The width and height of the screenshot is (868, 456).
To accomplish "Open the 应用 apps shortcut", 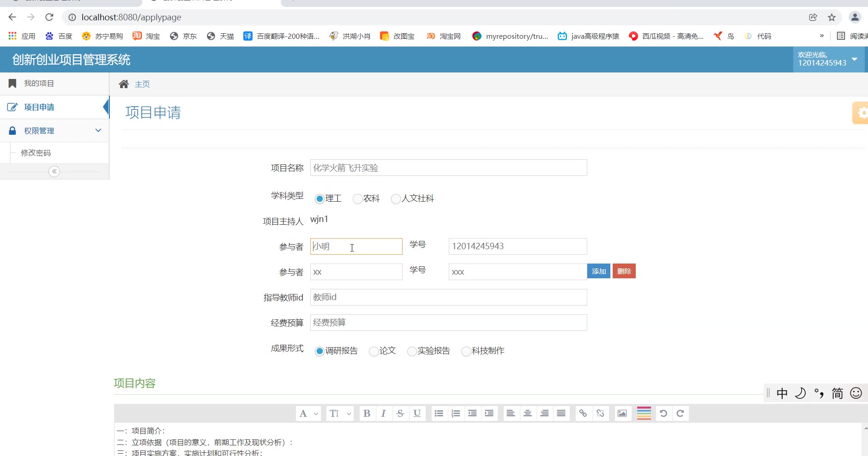I will tap(22, 36).
